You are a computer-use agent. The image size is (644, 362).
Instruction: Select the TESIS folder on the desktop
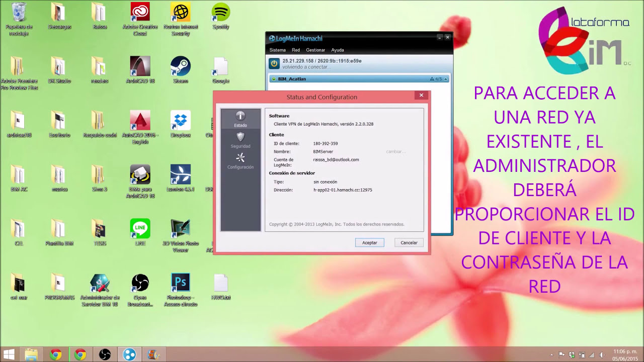click(100, 232)
